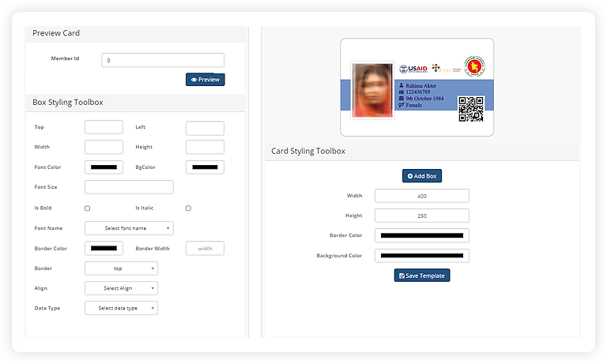Click the Bangladesh government emblem on card
The height and width of the screenshot is (364, 607).
pyautogui.click(x=474, y=66)
